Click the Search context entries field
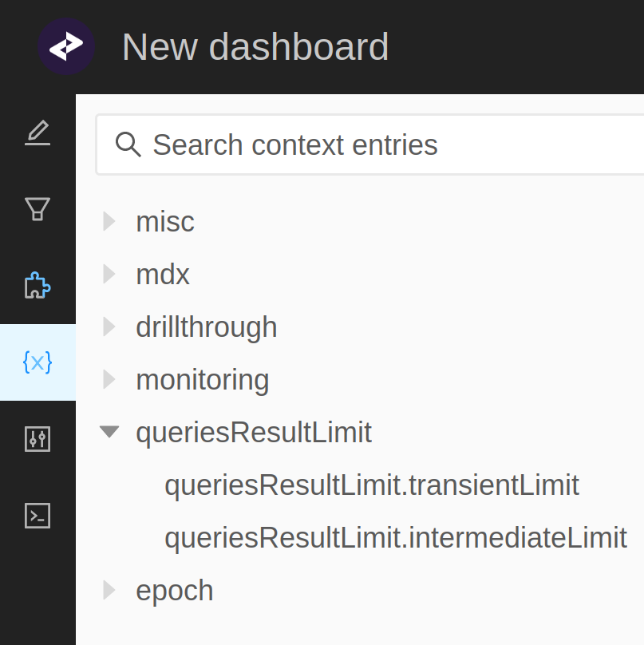Screen dimensions: 644x645 319,145
